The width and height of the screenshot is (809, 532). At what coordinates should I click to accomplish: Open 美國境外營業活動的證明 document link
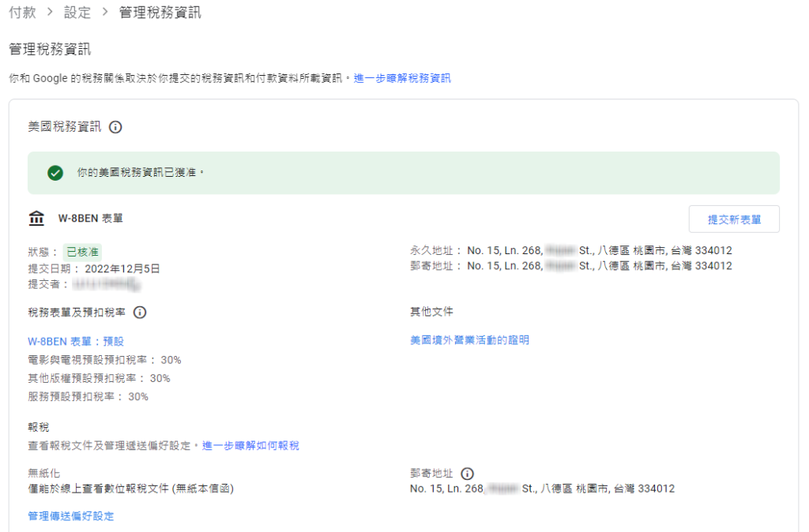(x=469, y=340)
